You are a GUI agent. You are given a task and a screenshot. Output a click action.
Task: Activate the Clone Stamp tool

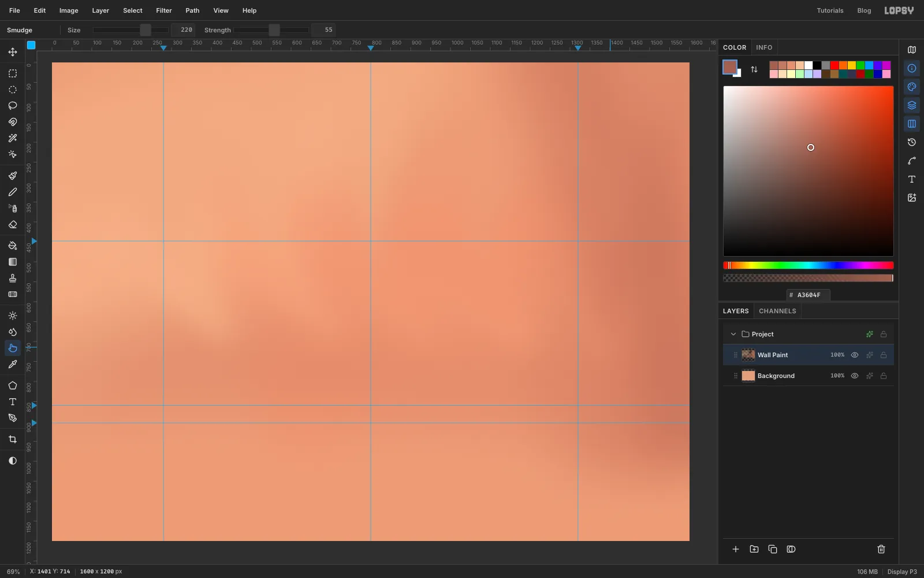[x=12, y=278]
